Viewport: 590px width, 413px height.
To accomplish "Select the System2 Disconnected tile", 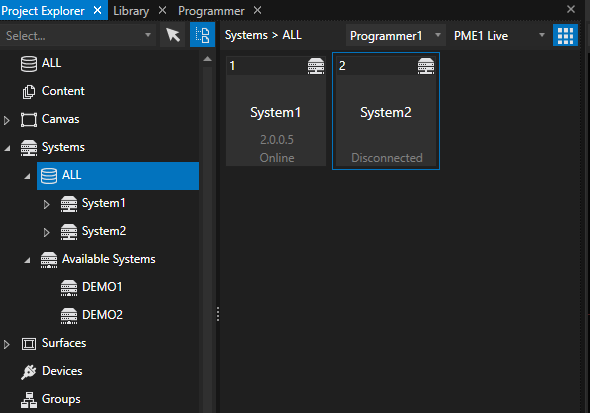I will pos(386,111).
